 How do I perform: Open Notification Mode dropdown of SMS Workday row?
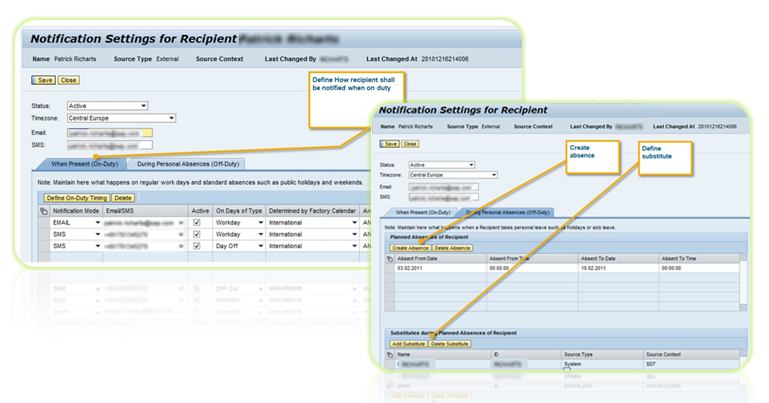pyautogui.click(x=98, y=234)
